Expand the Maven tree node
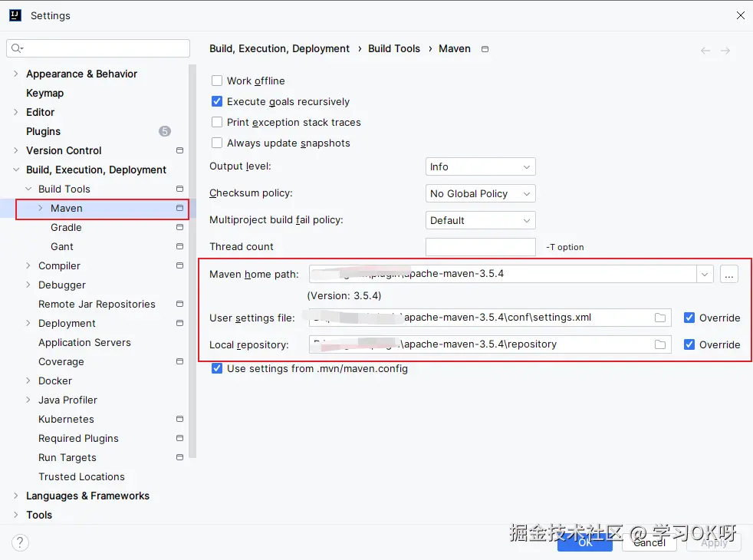Image resolution: width=753 pixels, height=560 pixels. click(x=41, y=208)
